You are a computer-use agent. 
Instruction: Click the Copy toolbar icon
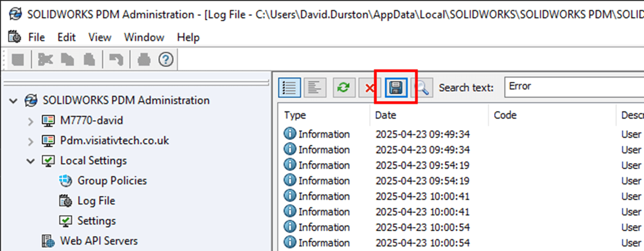(67, 60)
